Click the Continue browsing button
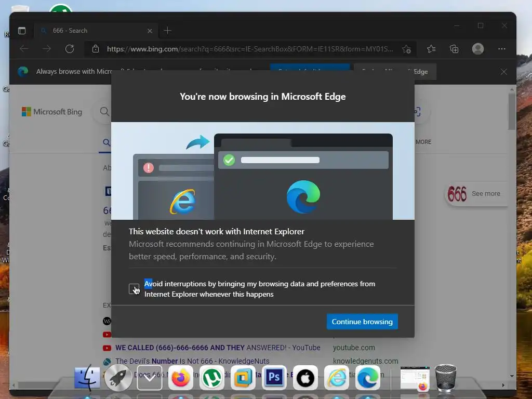This screenshot has width=532, height=399. click(x=362, y=321)
